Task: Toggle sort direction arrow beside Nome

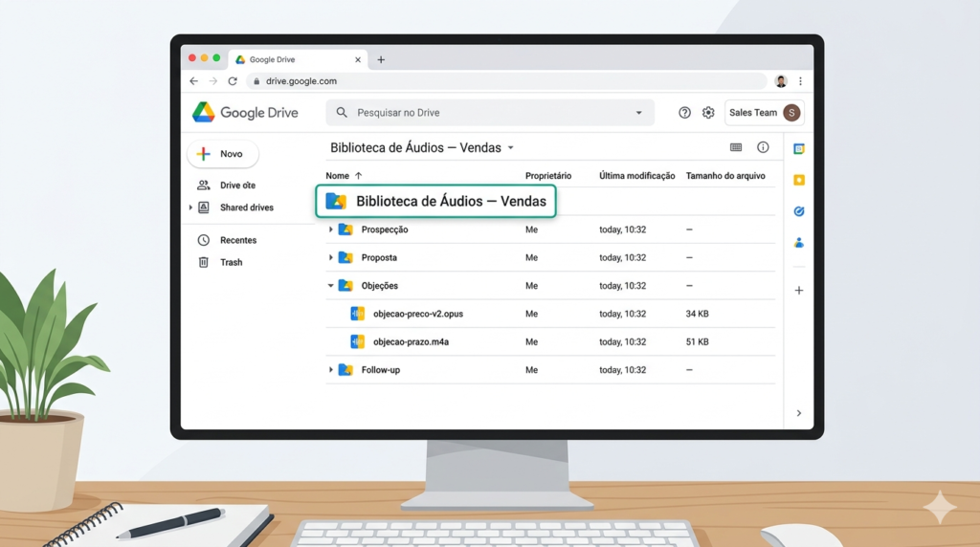Action: pyautogui.click(x=358, y=176)
